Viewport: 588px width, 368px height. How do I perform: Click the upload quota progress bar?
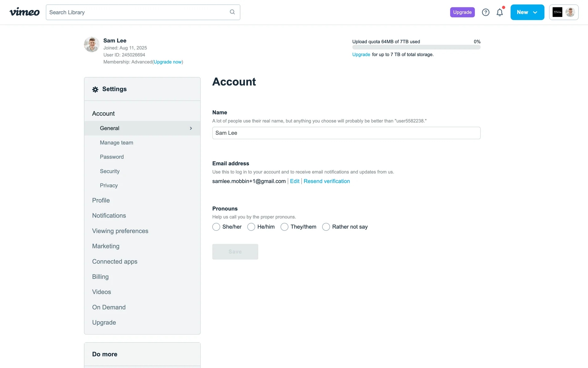pyautogui.click(x=416, y=48)
